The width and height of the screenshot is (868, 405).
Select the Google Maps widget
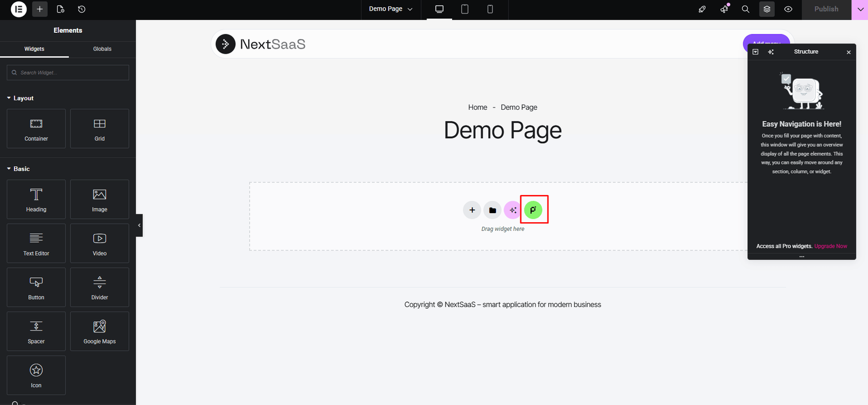(x=99, y=331)
